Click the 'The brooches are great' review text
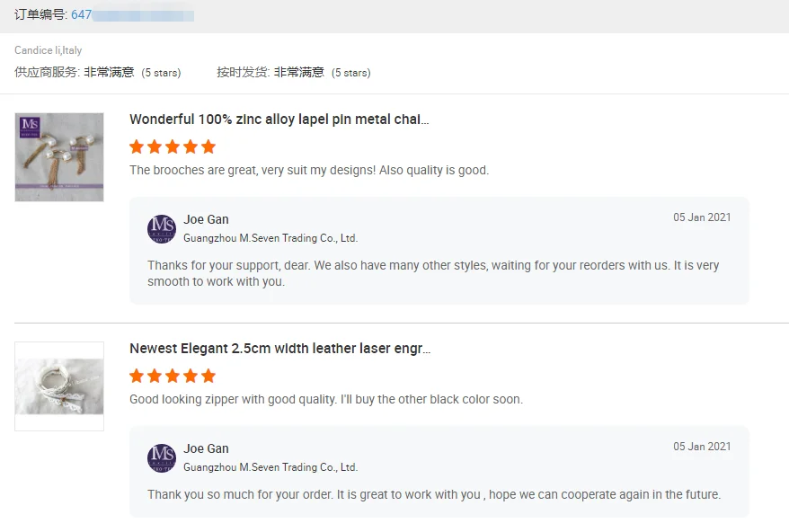The height and width of the screenshot is (532, 789). pyautogui.click(x=309, y=170)
